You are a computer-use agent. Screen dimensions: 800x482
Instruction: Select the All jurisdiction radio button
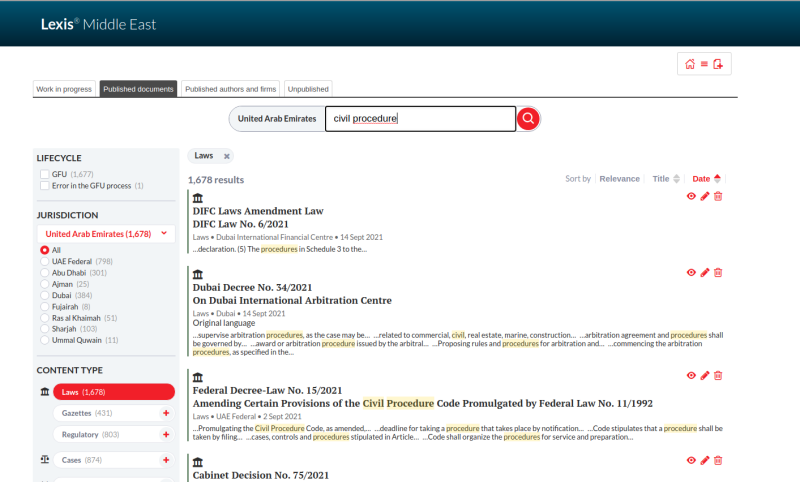coord(45,250)
